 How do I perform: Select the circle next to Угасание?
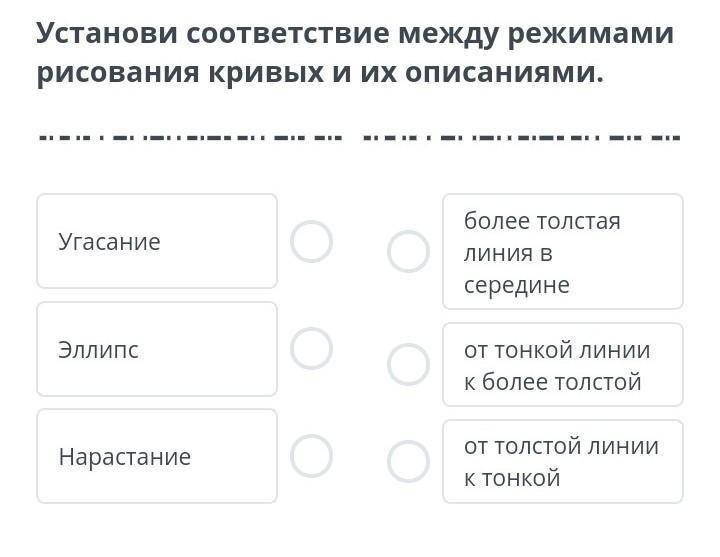[311, 241]
